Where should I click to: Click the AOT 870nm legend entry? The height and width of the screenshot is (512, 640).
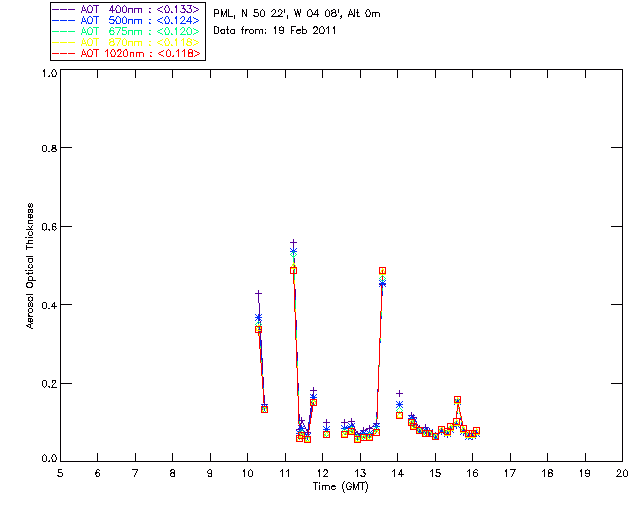[126, 42]
